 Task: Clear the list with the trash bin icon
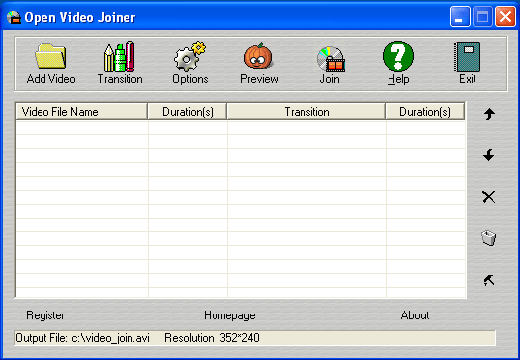pyautogui.click(x=489, y=238)
